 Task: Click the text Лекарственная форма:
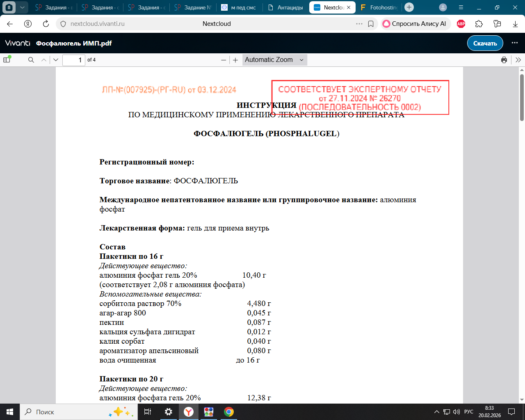point(142,228)
